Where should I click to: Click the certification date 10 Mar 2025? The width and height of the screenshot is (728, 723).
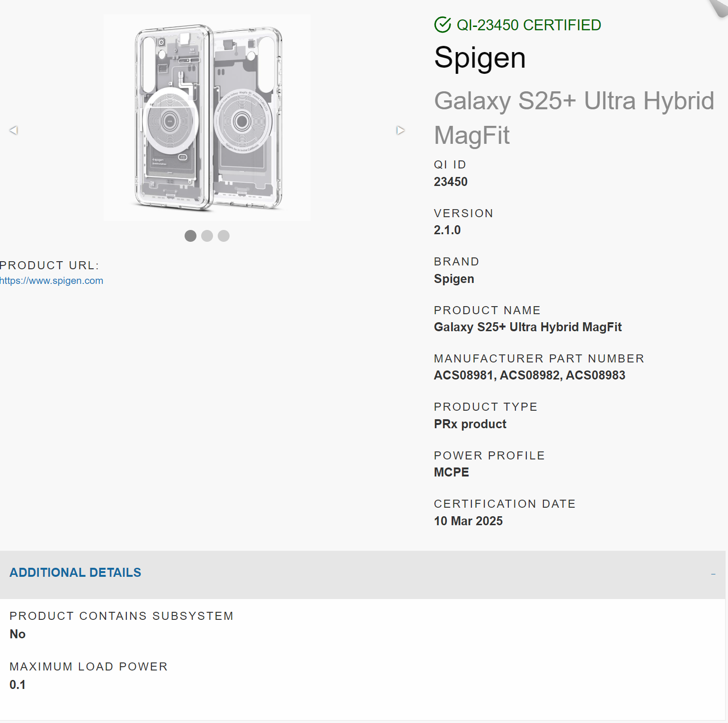[468, 521]
